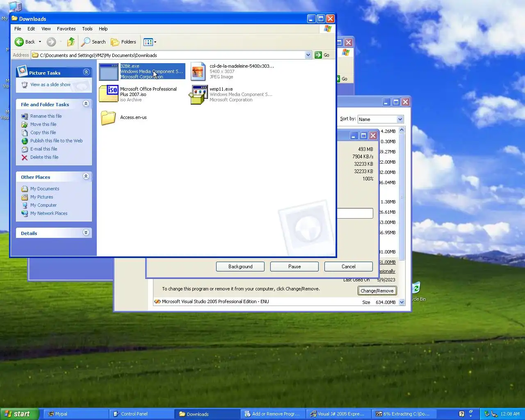Open the Tools menu

pos(87,29)
